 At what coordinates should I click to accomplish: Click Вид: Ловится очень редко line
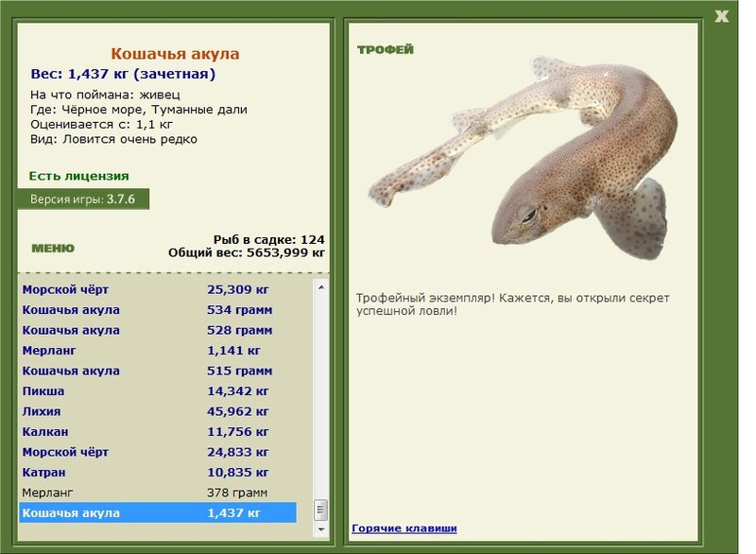tap(113, 139)
